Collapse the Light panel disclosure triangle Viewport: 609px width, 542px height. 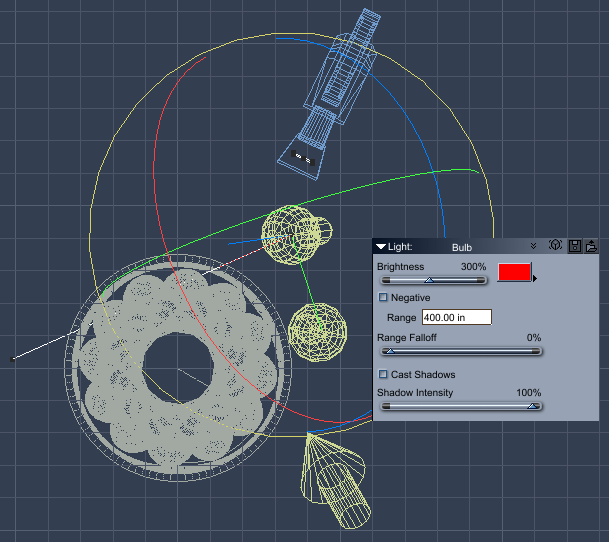(381, 247)
